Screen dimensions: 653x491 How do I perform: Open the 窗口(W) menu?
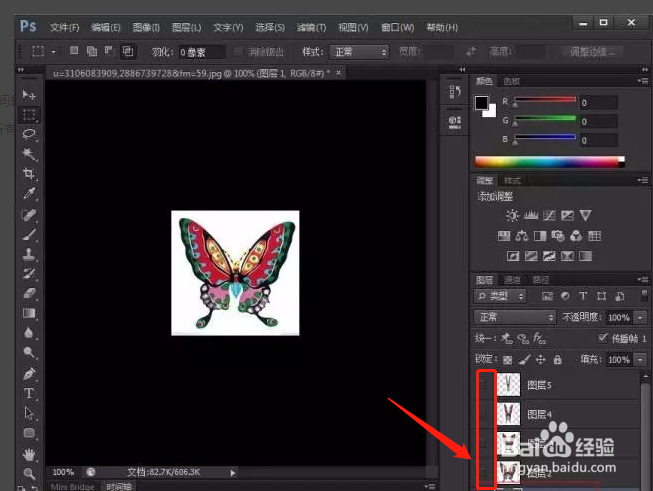[x=398, y=27]
